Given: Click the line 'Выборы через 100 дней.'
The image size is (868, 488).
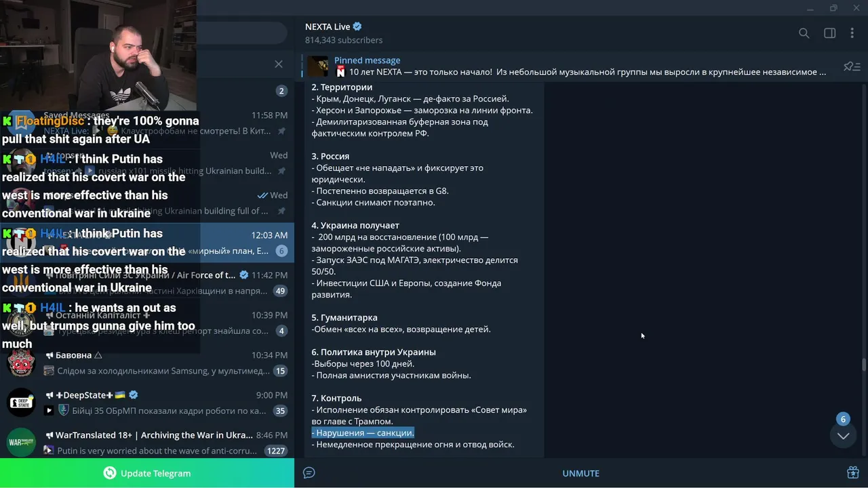Looking at the screenshot, I should (363, 364).
